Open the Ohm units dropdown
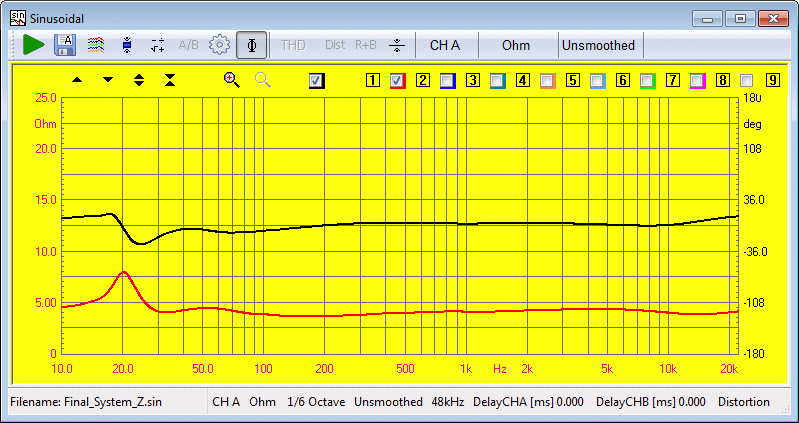This screenshot has height=423, width=799. click(516, 45)
